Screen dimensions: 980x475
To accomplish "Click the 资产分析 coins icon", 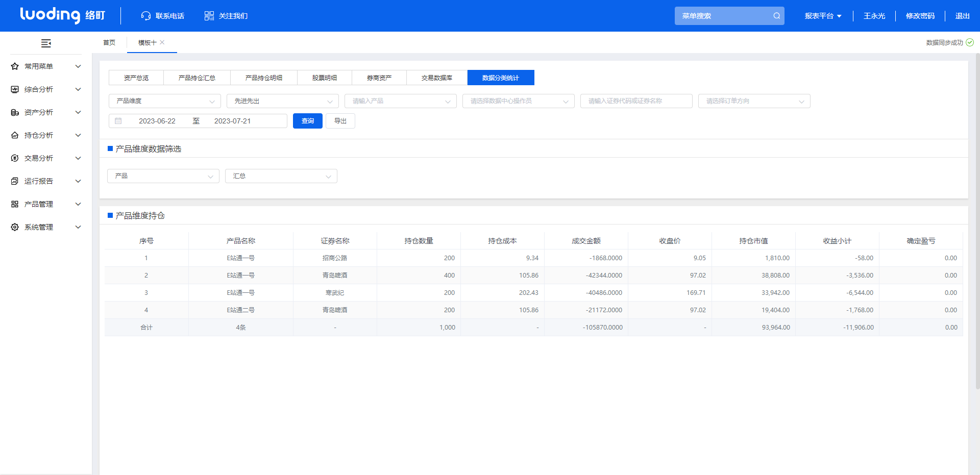I will [15, 112].
